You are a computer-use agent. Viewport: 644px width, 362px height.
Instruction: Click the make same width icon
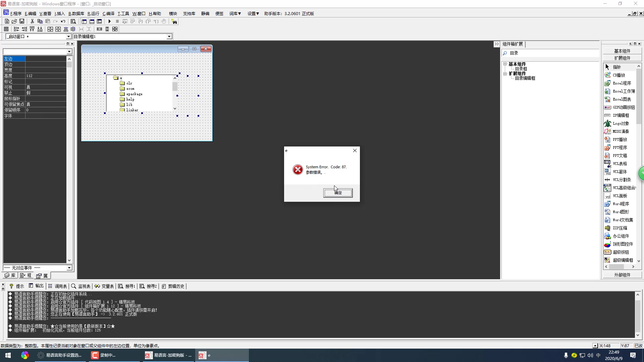[99, 29]
